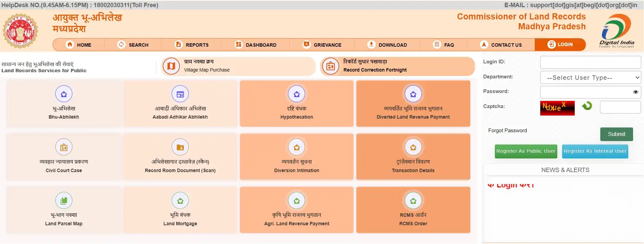Click Record Correction Fortnight calendar icon
This screenshot has width=644, height=244.
click(330, 66)
